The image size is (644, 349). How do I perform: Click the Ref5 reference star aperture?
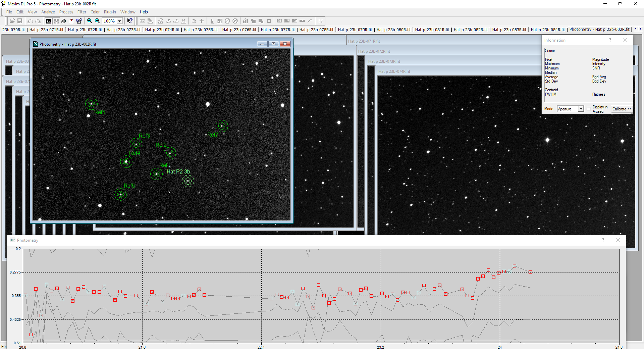point(91,104)
